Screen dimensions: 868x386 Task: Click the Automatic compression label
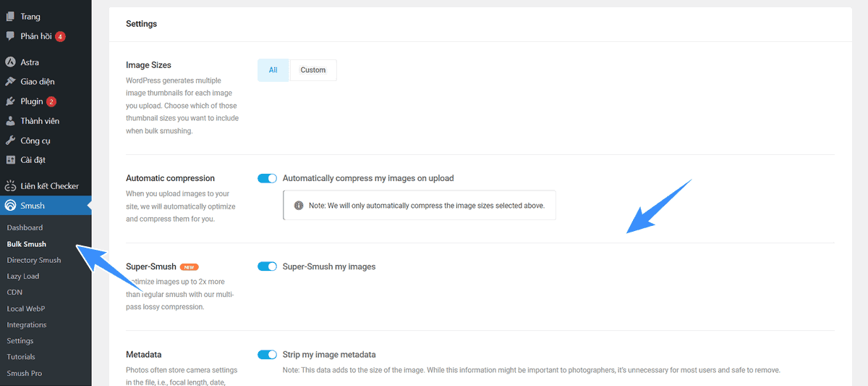(x=170, y=178)
